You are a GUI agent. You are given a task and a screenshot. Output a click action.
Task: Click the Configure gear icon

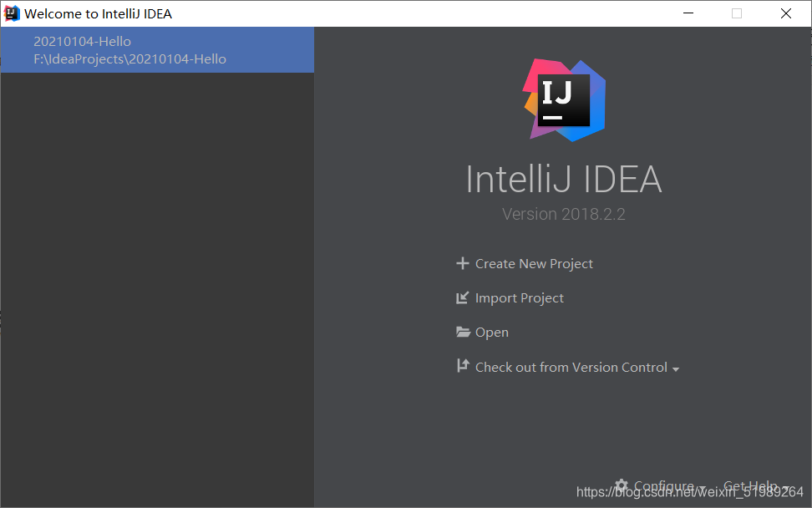click(x=622, y=485)
